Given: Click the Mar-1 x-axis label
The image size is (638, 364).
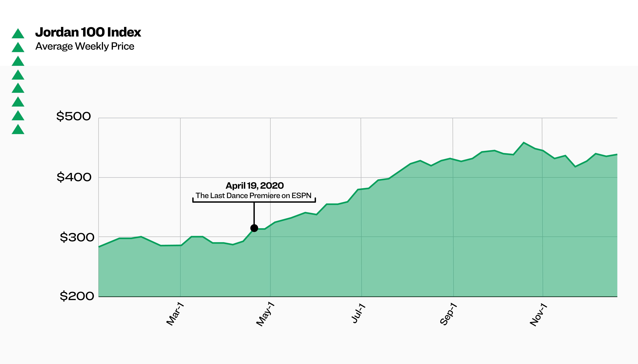Looking at the screenshot, I should pyautogui.click(x=175, y=314).
